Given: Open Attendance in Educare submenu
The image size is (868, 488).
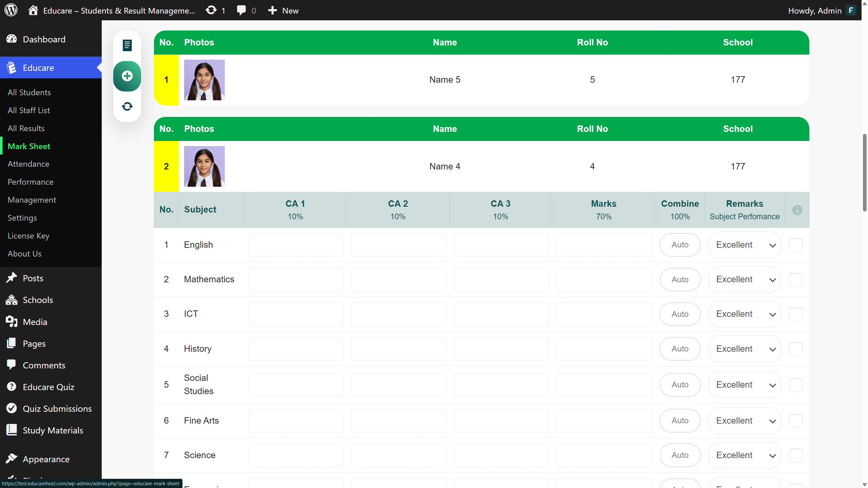Looking at the screenshot, I should (x=28, y=164).
